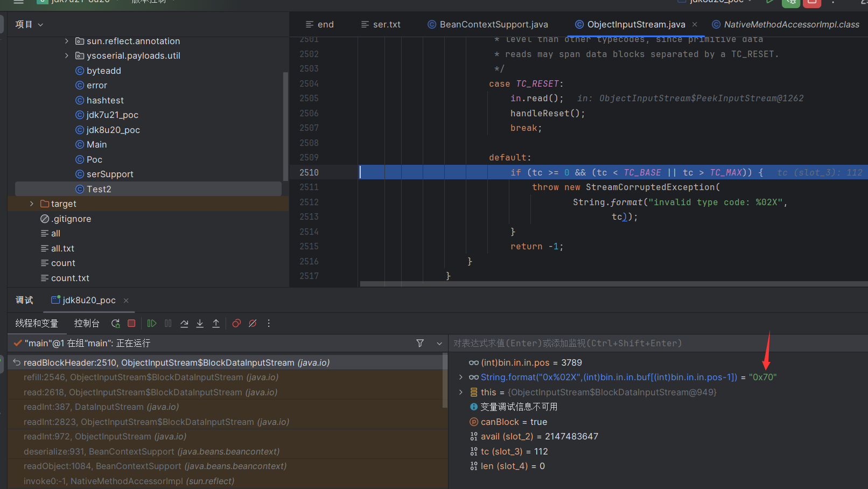Viewport: 868px width, 489px height.
Task: Open more debug actions menu
Action: pos(269,323)
